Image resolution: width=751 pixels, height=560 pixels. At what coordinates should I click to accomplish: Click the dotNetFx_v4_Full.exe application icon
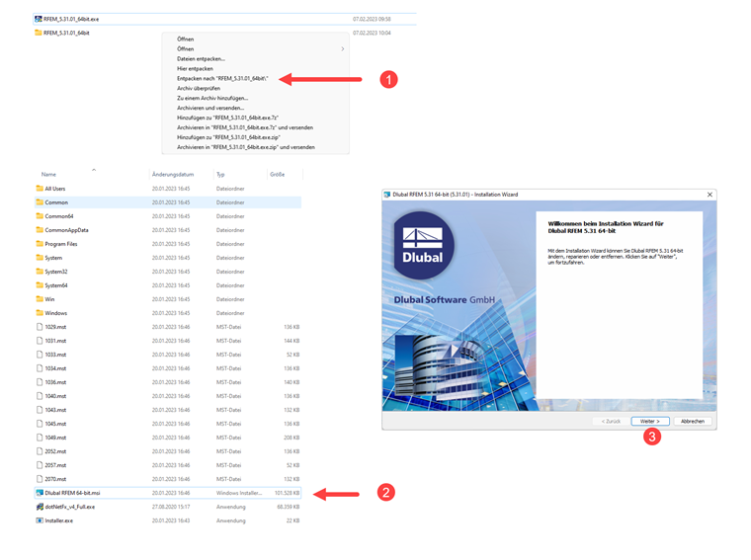[x=40, y=507]
